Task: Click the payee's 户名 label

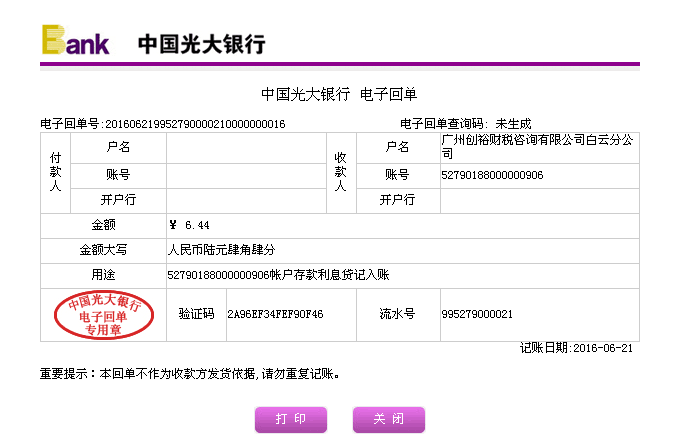Action: coord(397,147)
